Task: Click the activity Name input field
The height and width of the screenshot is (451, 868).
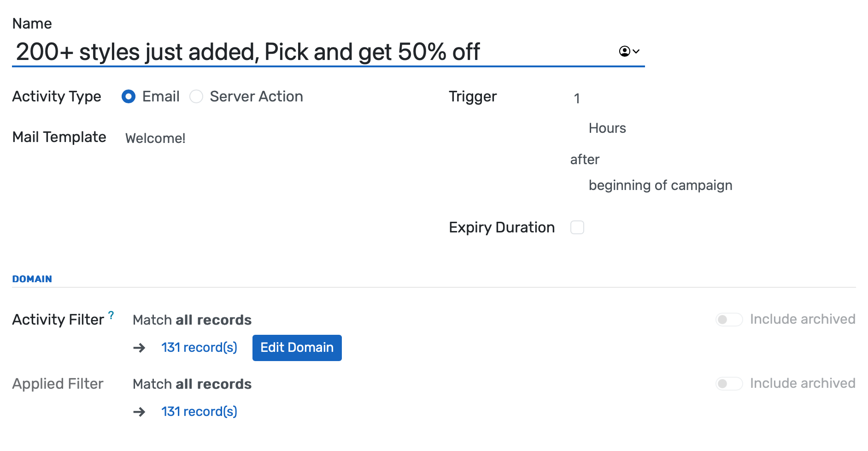Action: [x=323, y=52]
